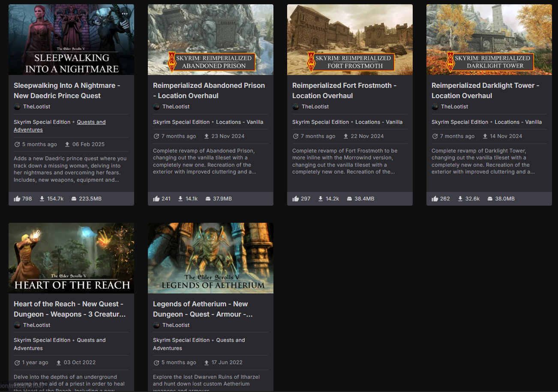The image size is (558, 392).
Task: Click author avatar on Heart of the Reach card
Action: click(17, 325)
